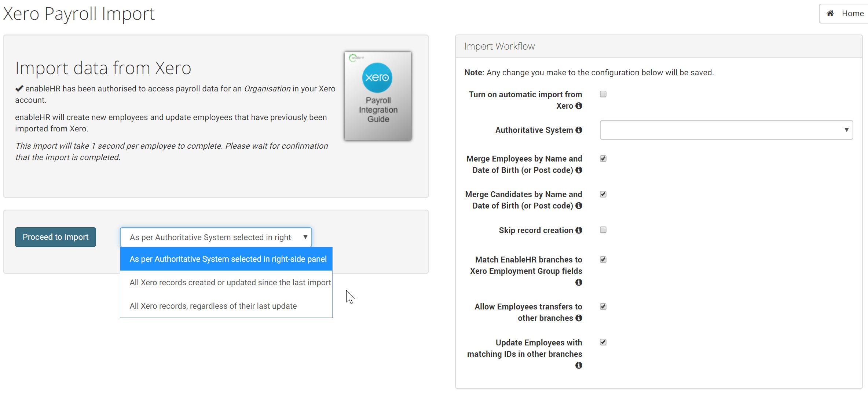
Task: Toggle the Match EnableHR branches checkbox
Action: [603, 260]
